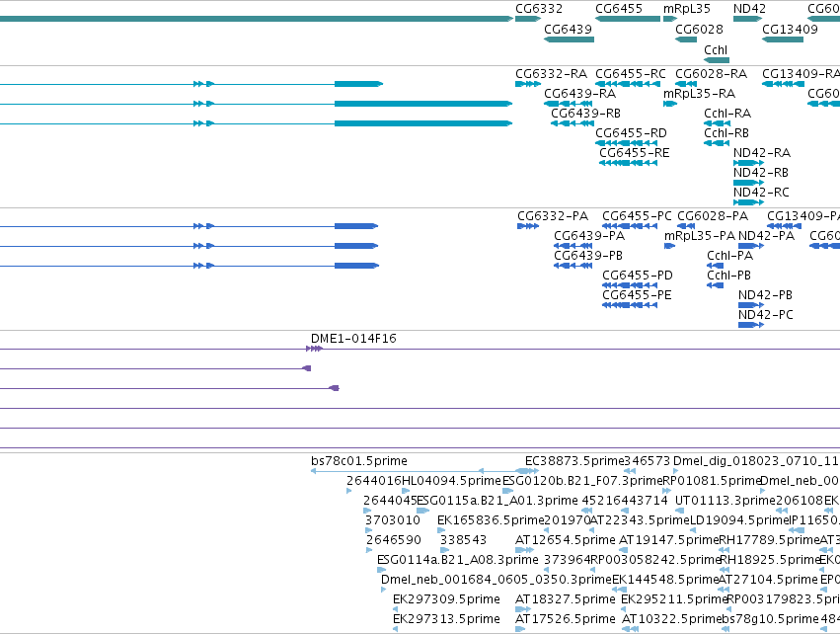The width and height of the screenshot is (840, 634).
Task: Click the ND42-RA transcript label
Action: tap(762, 153)
